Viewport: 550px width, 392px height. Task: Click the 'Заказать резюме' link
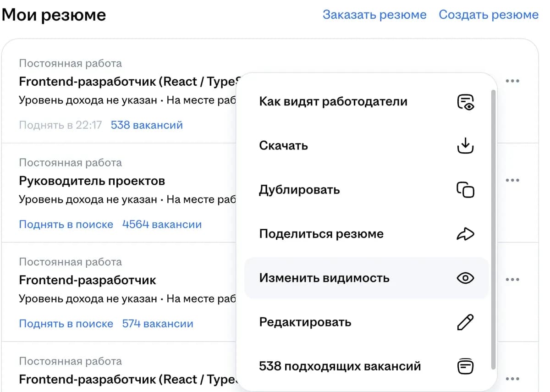pos(374,15)
